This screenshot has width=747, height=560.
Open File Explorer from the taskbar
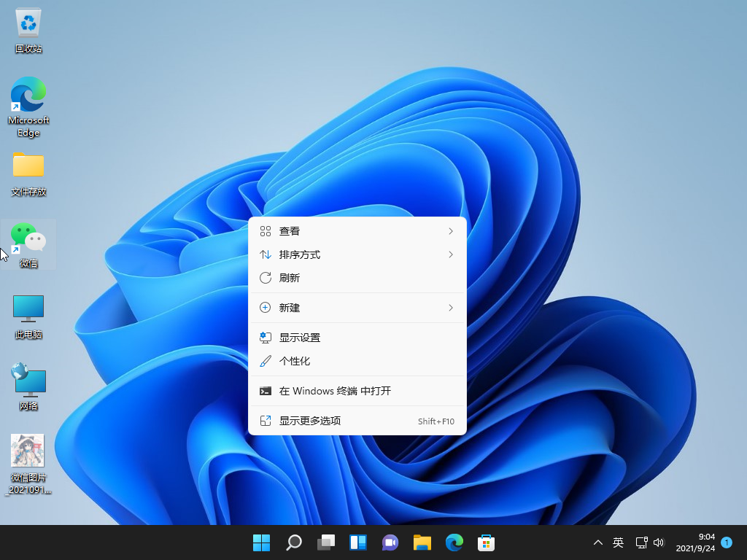tap(422, 542)
